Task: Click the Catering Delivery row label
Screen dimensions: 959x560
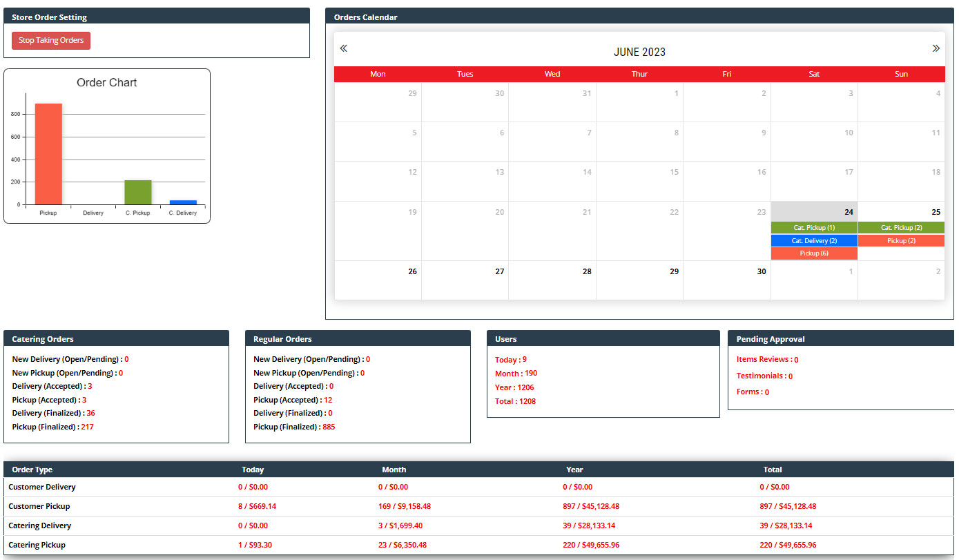Action: pyautogui.click(x=40, y=525)
